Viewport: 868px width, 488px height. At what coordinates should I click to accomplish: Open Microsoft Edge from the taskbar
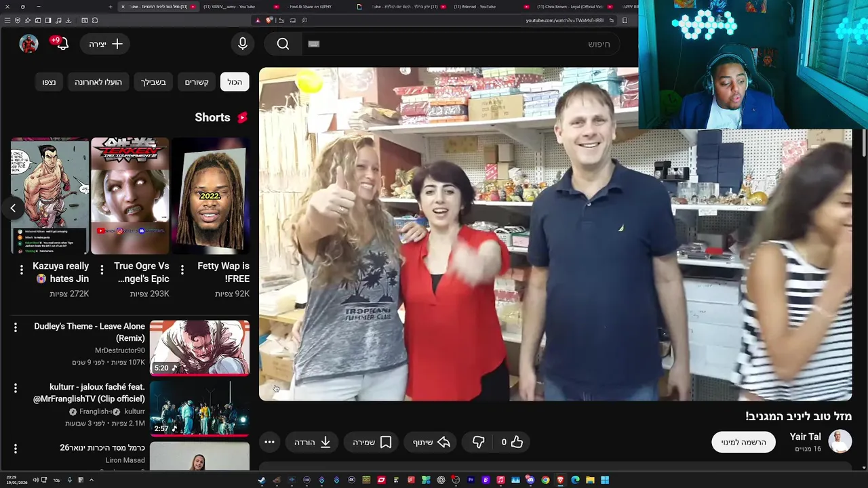click(575, 480)
